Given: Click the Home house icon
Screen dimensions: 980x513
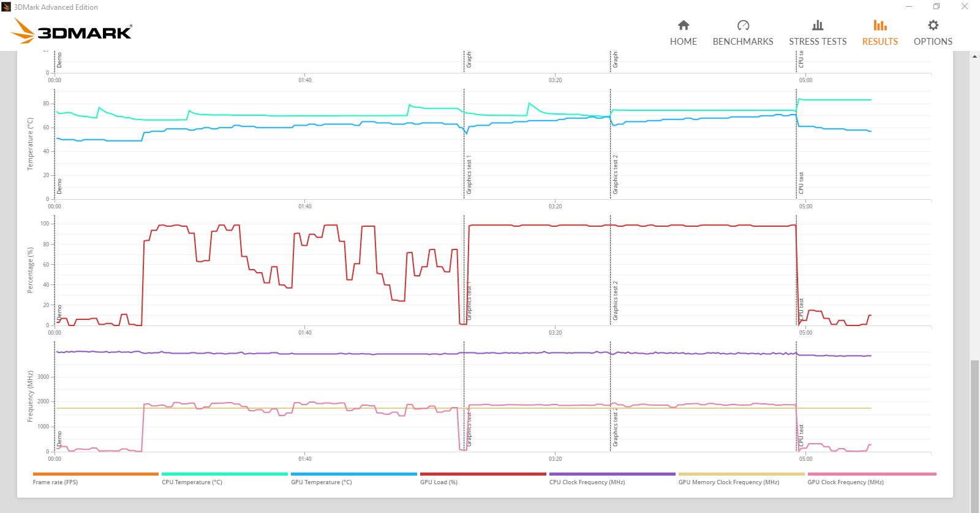Looking at the screenshot, I should coord(683,25).
